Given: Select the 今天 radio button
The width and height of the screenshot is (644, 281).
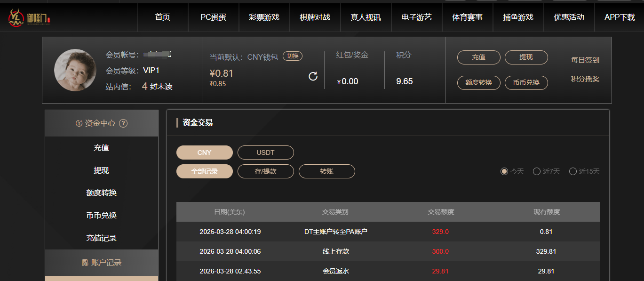Looking at the screenshot, I should tap(504, 171).
